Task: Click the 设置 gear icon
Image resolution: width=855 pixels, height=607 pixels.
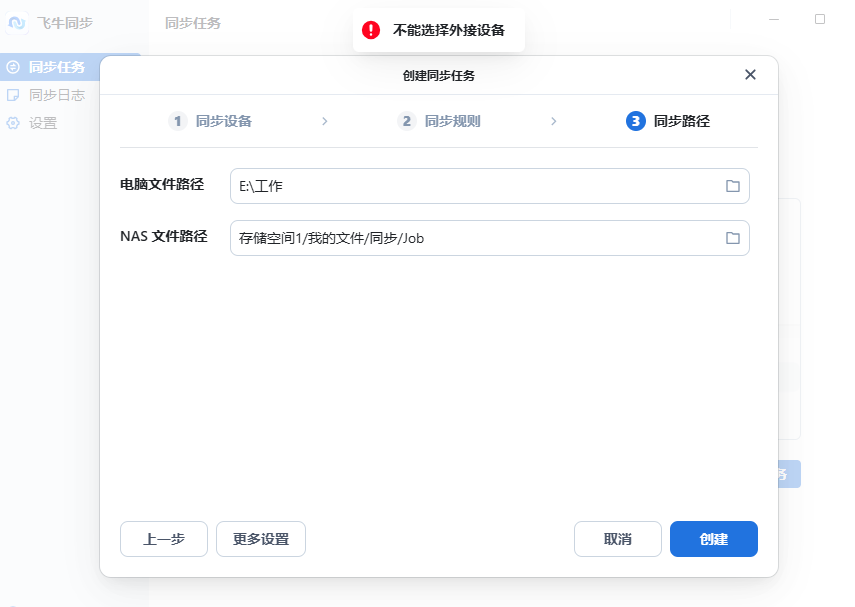Action: [x=13, y=123]
